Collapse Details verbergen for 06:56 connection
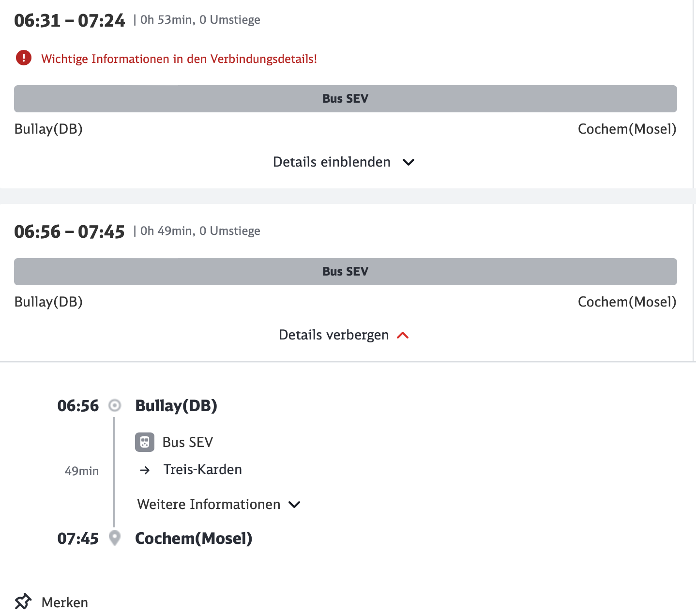 pyautogui.click(x=344, y=335)
